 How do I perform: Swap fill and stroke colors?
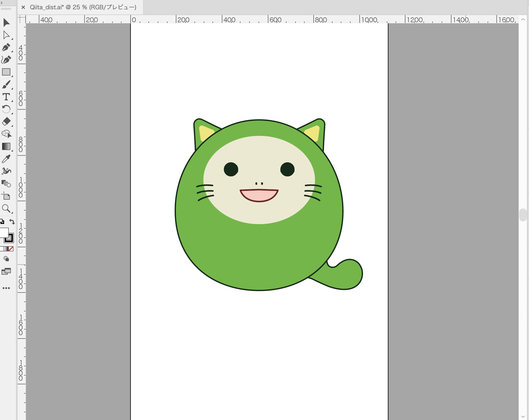(12, 222)
